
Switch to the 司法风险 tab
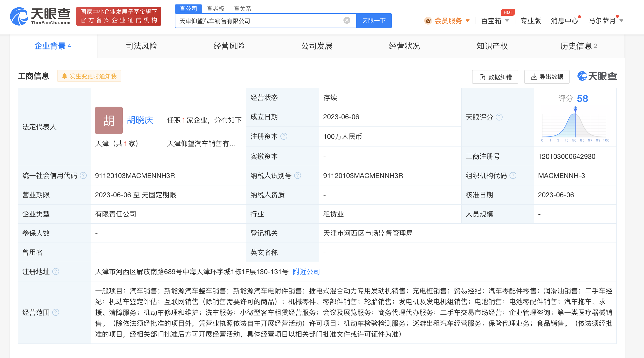click(141, 46)
